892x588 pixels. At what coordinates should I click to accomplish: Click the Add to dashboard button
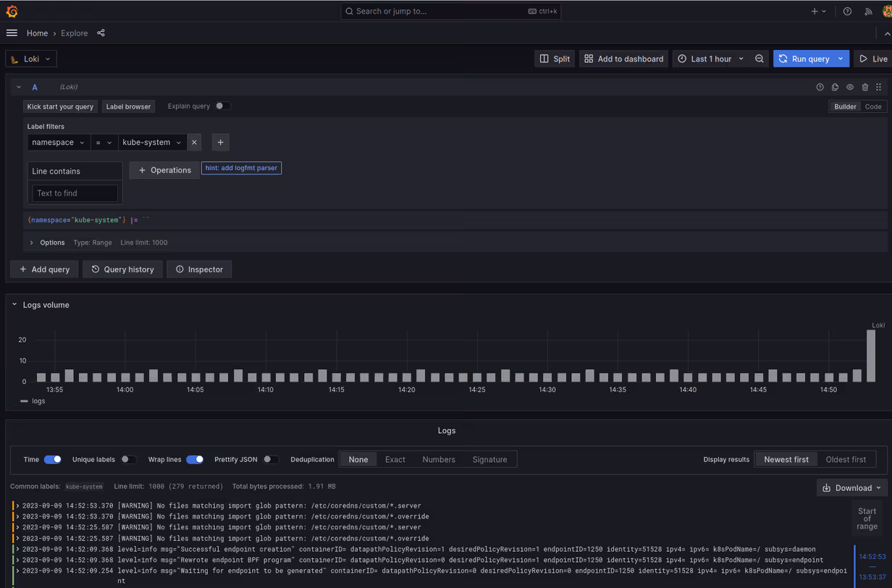(x=623, y=59)
